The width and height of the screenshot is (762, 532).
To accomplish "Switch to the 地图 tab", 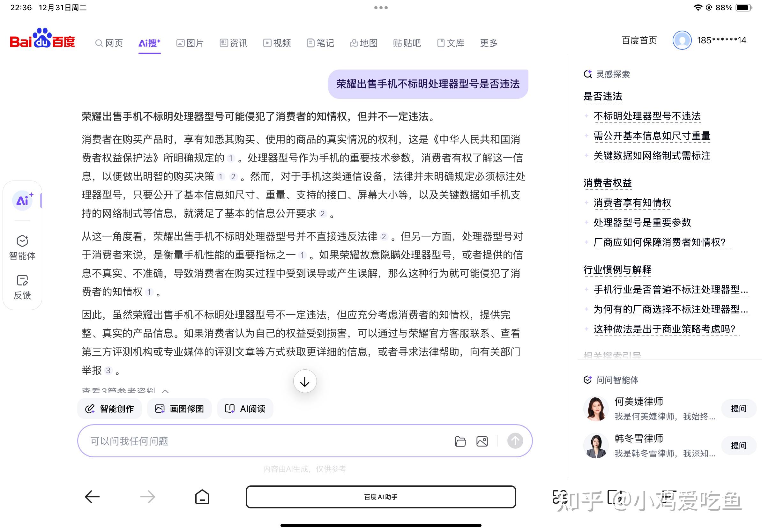I will point(363,43).
